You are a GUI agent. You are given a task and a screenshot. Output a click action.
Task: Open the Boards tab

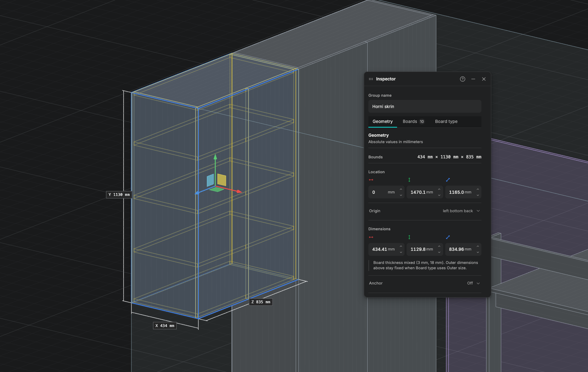[413, 122]
